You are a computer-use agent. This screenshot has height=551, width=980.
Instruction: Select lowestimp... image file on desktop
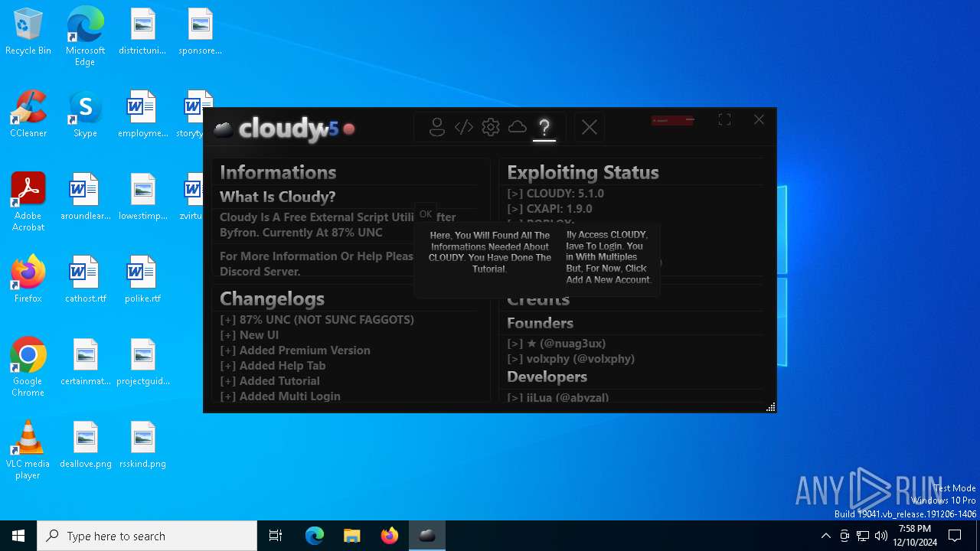142,197
